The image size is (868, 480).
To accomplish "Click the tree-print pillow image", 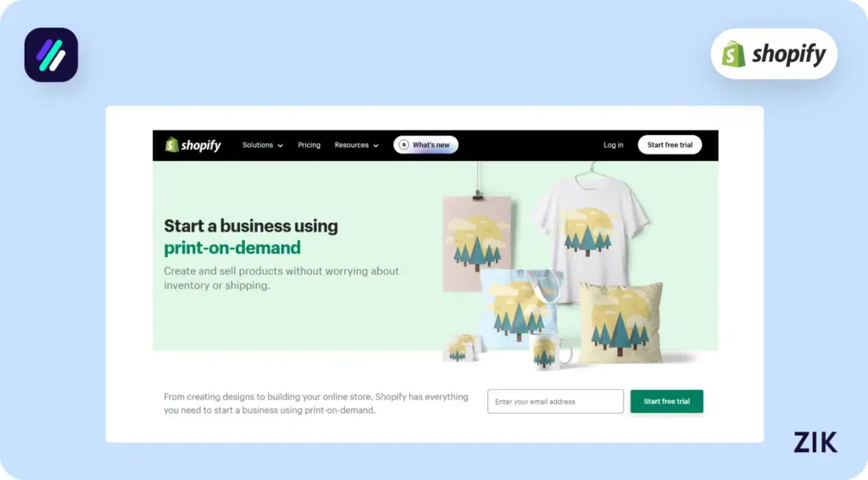I will [620, 322].
